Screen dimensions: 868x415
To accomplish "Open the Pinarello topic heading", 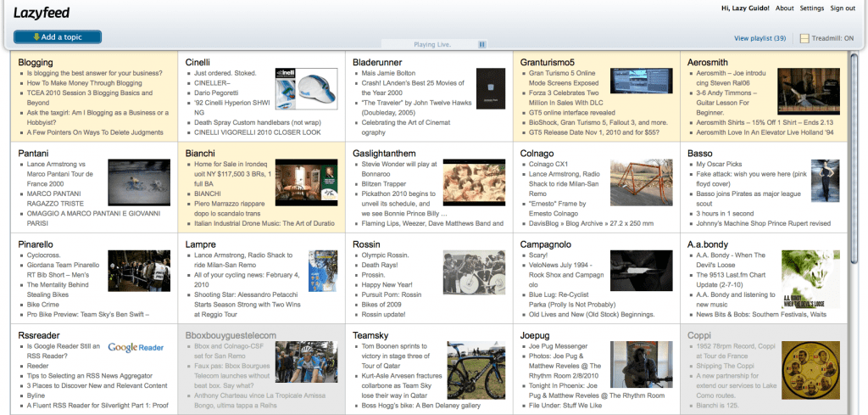I will pos(36,244).
